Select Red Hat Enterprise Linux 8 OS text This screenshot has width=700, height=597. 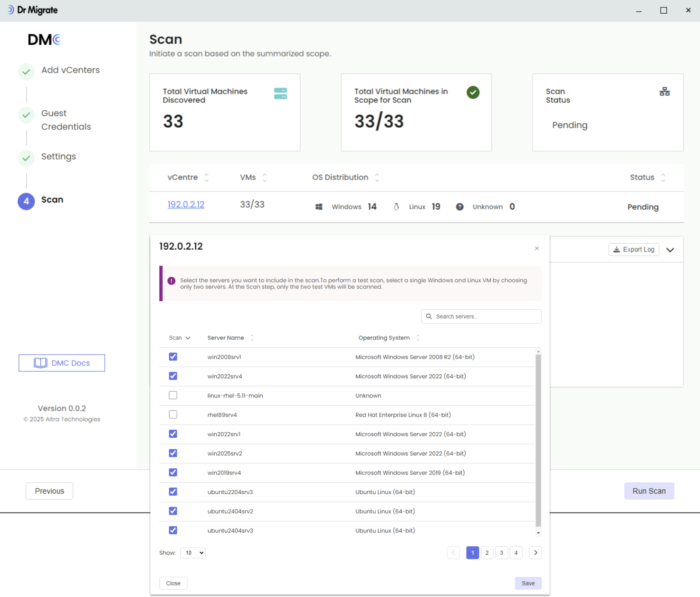click(403, 415)
